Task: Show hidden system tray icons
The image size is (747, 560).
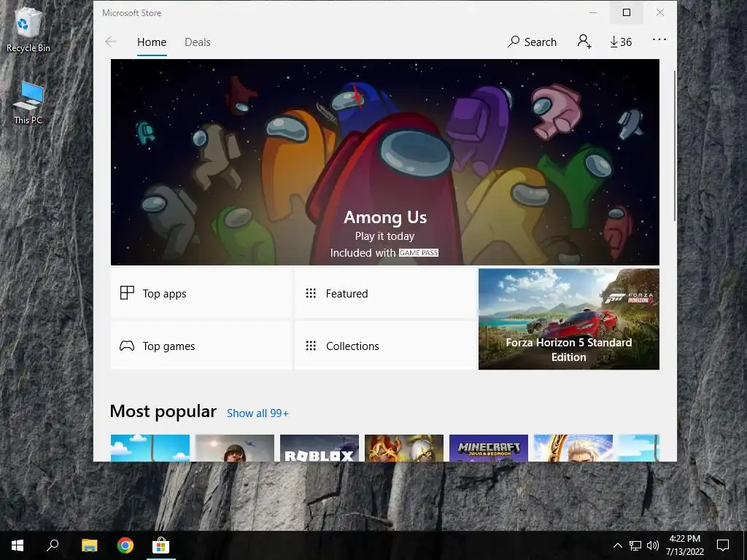Action: (617, 545)
